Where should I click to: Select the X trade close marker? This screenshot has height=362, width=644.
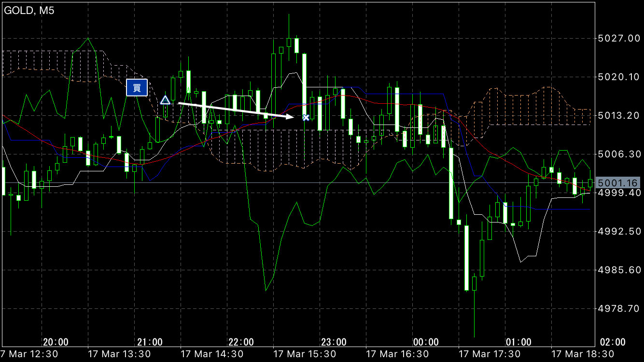[x=306, y=117]
